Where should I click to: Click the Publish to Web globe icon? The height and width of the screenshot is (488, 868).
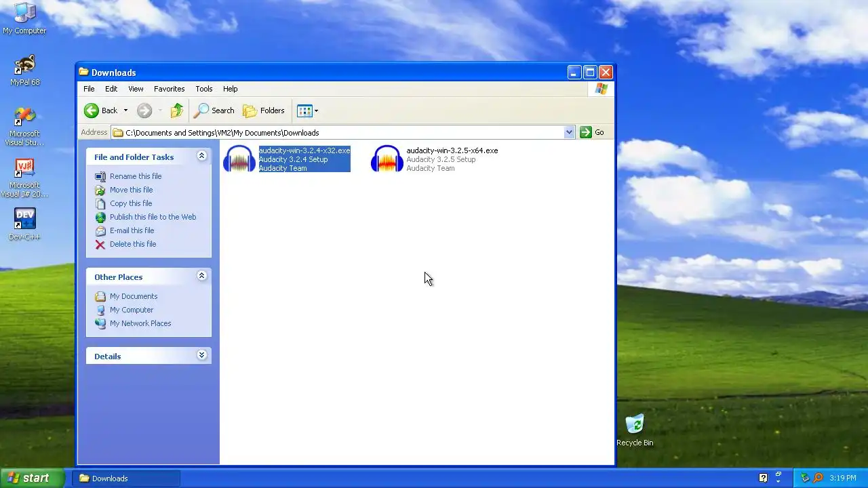click(x=100, y=217)
